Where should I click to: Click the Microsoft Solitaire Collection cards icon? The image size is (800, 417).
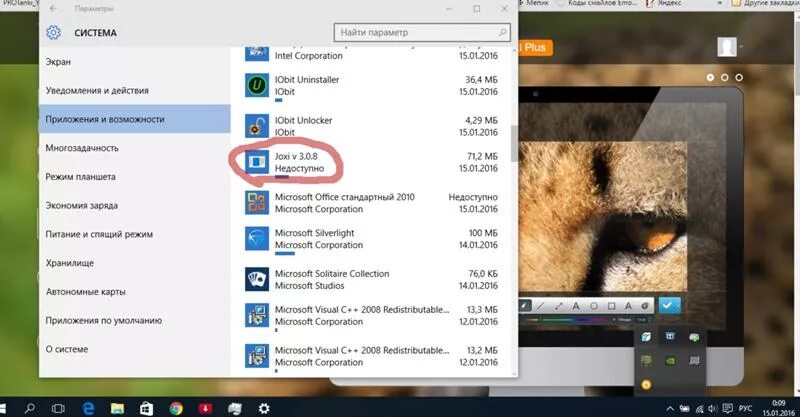tap(257, 279)
